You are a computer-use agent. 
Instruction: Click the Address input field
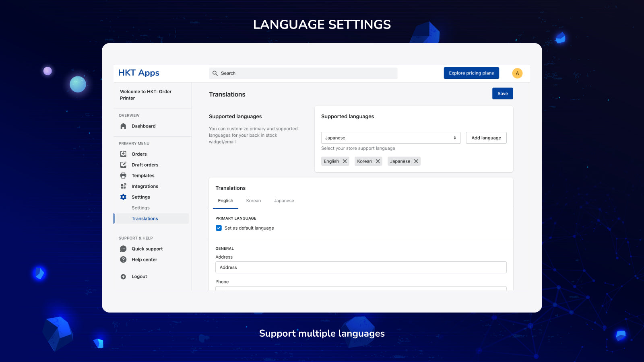[361, 267]
